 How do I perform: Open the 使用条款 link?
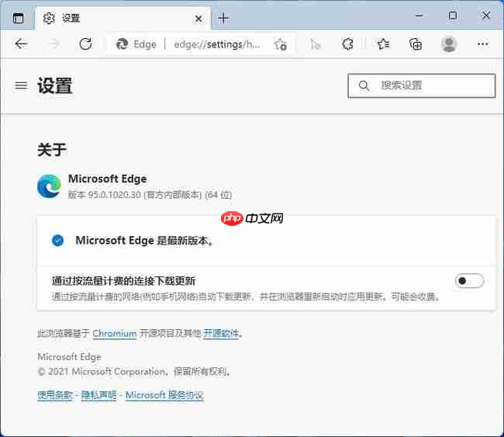pyautogui.click(x=55, y=395)
